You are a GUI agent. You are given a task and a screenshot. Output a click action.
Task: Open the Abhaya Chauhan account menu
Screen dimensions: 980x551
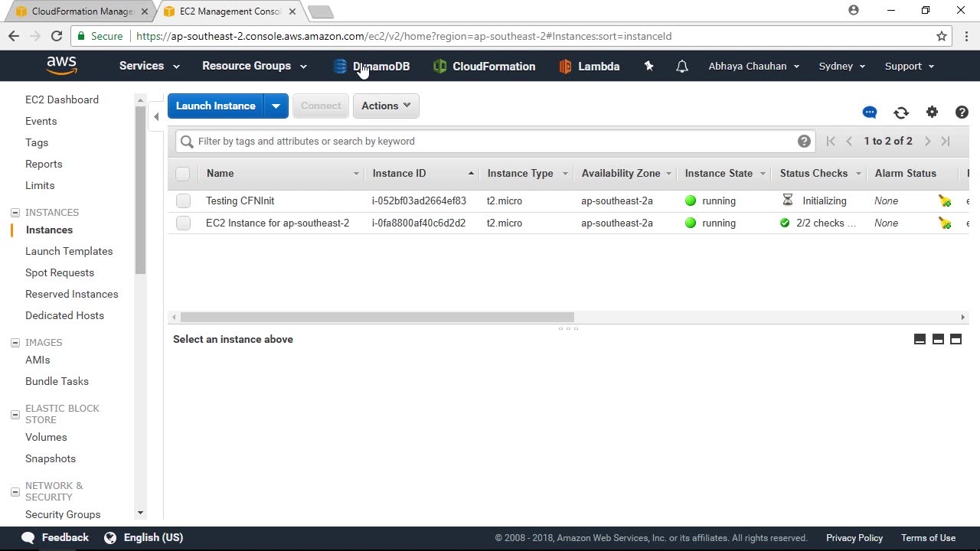pos(754,66)
